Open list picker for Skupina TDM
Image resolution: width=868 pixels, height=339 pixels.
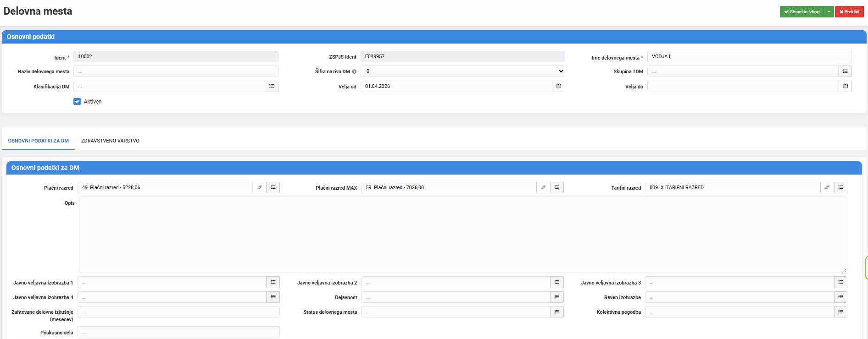845,71
